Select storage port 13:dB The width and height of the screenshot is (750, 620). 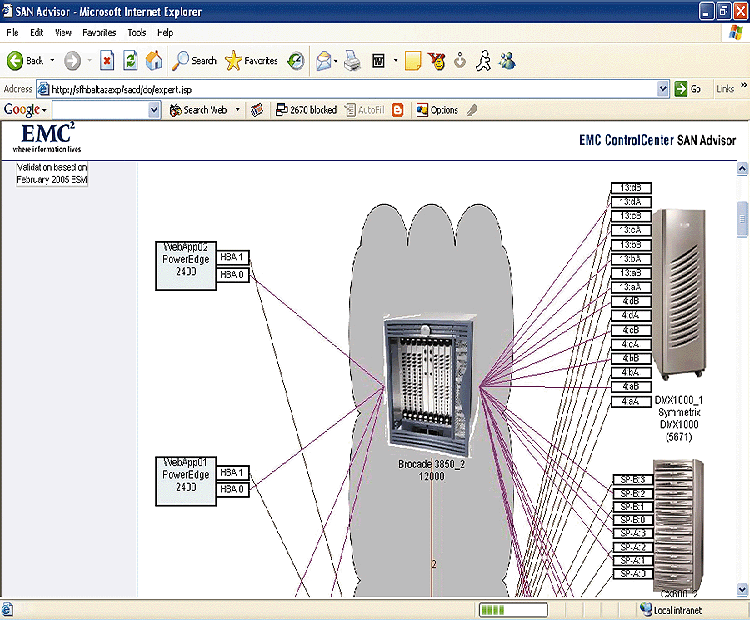tap(631, 188)
